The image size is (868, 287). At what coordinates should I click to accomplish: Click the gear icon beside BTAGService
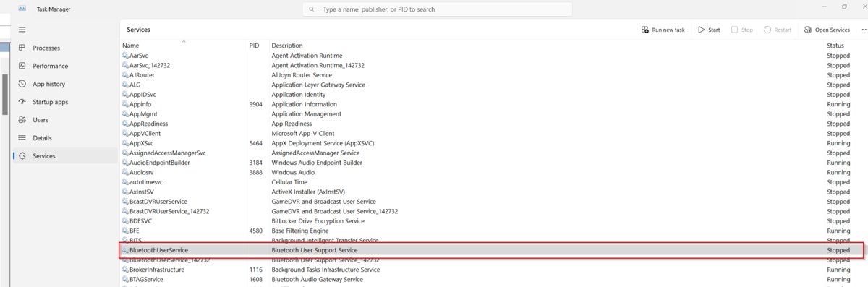[126, 279]
